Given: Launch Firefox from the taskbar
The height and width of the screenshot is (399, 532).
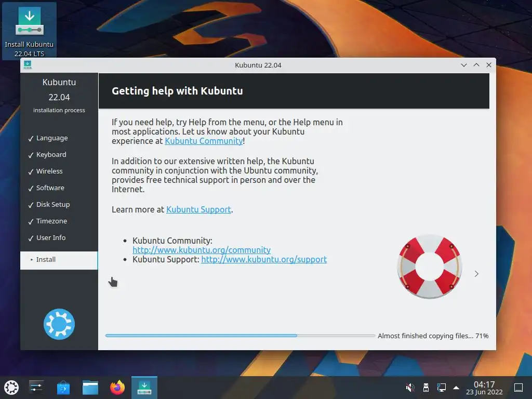Looking at the screenshot, I should 117,388.
